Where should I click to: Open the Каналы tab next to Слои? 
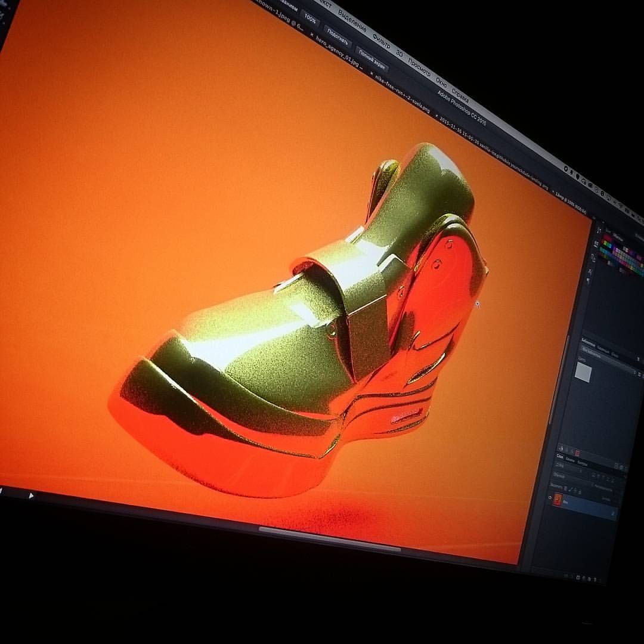pos(570,459)
